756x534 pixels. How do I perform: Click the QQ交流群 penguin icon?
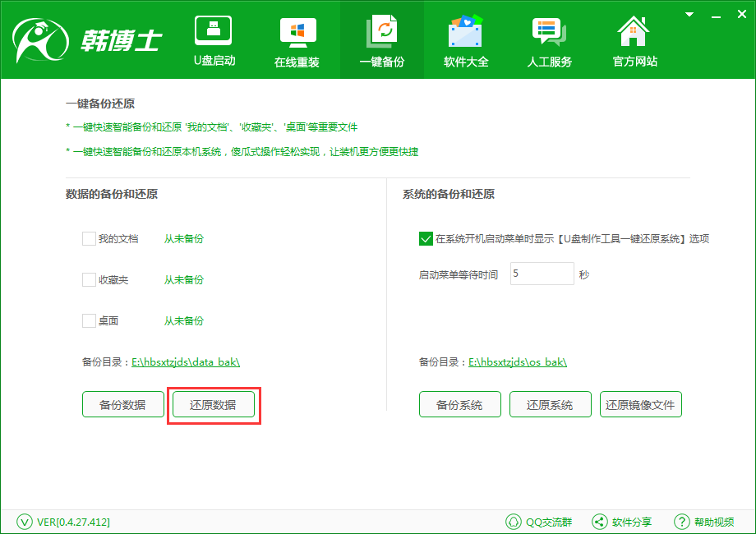(x=514, y=522)
